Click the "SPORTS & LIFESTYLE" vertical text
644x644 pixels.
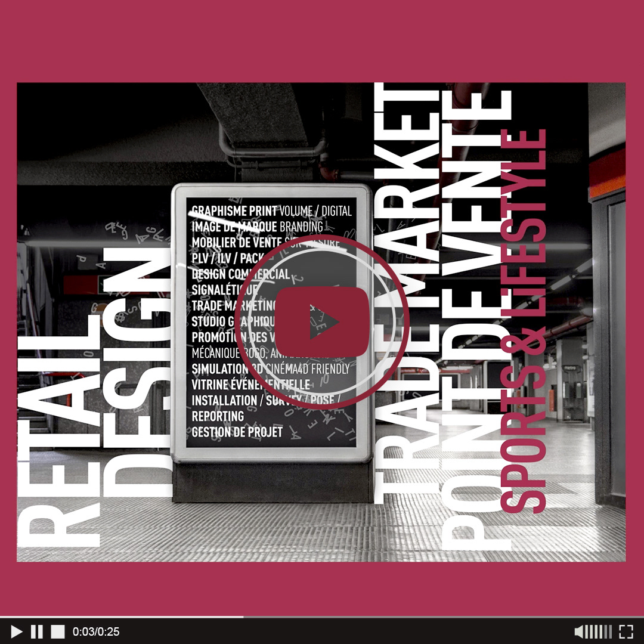pos(523,321)
